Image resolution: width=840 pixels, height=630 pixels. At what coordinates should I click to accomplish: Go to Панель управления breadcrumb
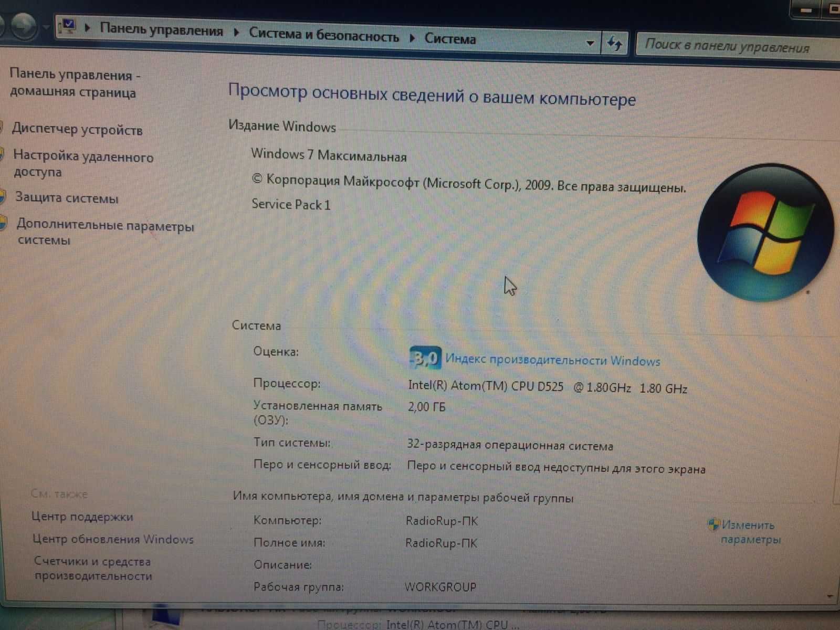click(x=161, y=30)
